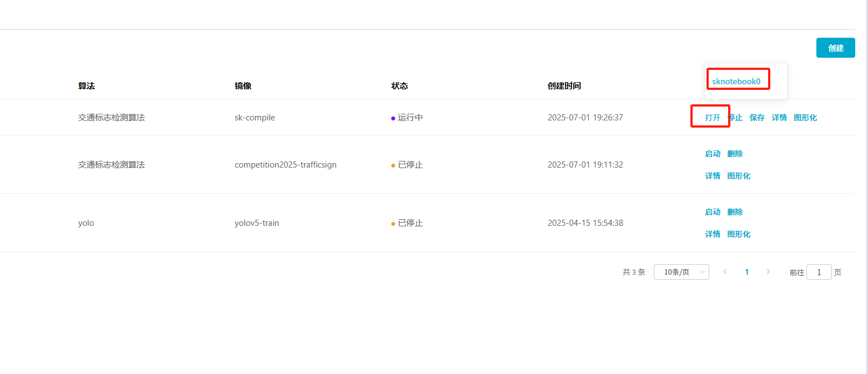
Task: Click the next page arrow
Action: tap(768, 272)
